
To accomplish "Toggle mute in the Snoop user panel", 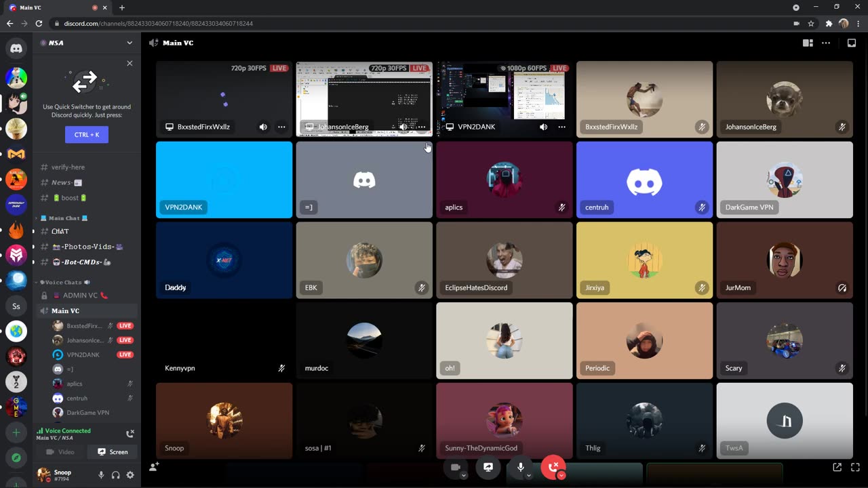I will coord(101,475).
